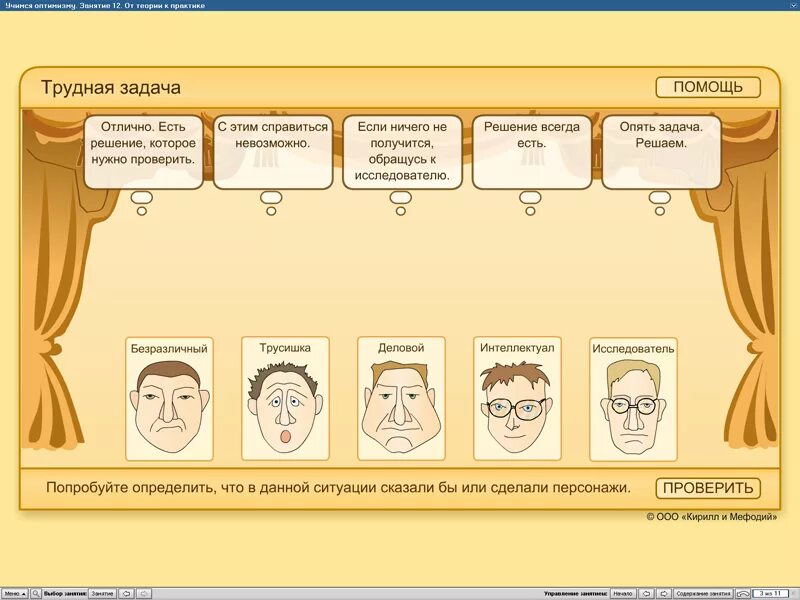Click back arrow next to Занятие button
The width and height of the screenshot is (800, 600).
tap(127, 594)
